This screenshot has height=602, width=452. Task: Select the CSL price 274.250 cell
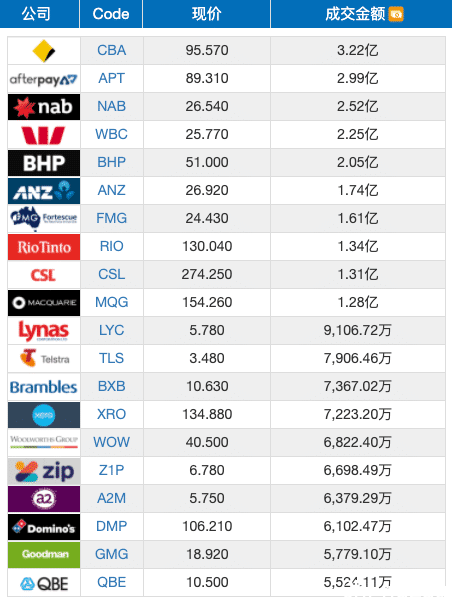pos(207,274)
